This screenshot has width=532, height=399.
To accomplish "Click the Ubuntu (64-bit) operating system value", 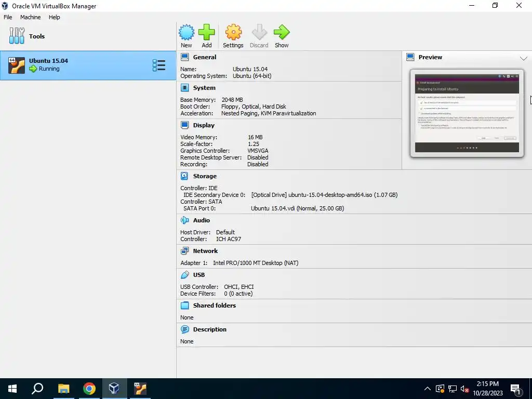I will (x=252, y=76).
